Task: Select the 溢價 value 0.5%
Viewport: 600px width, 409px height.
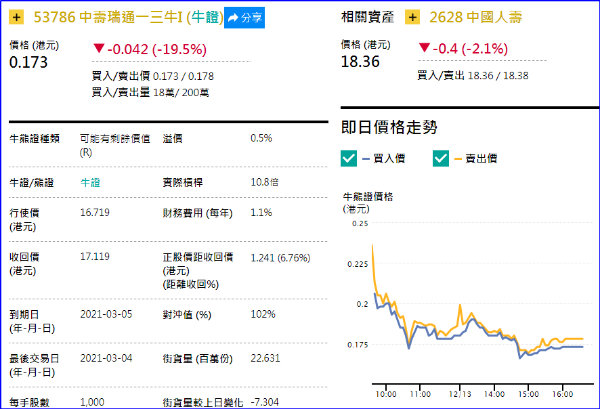Action: (x=261, y=138)
